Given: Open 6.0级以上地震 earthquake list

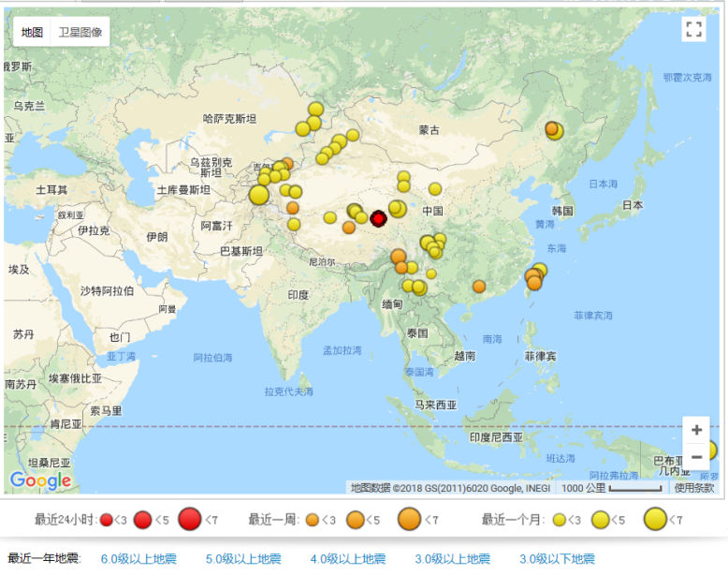Looking at the screenshot, I should click(x=138, y=558).
